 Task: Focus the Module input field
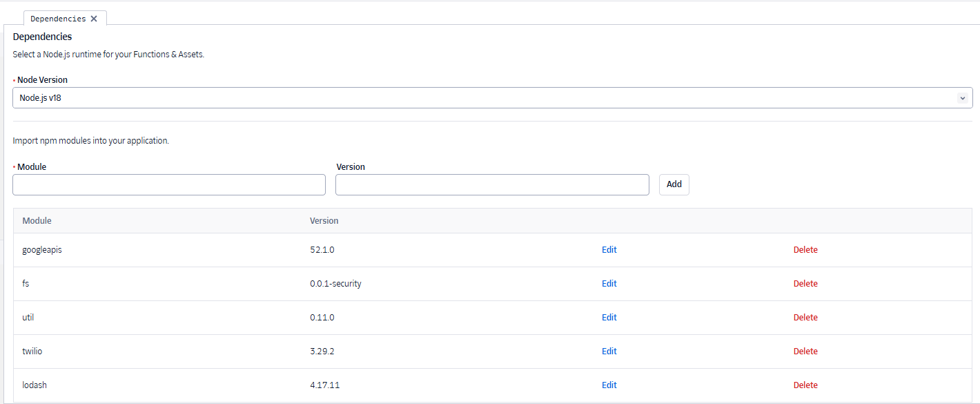(x=169, y=184)
